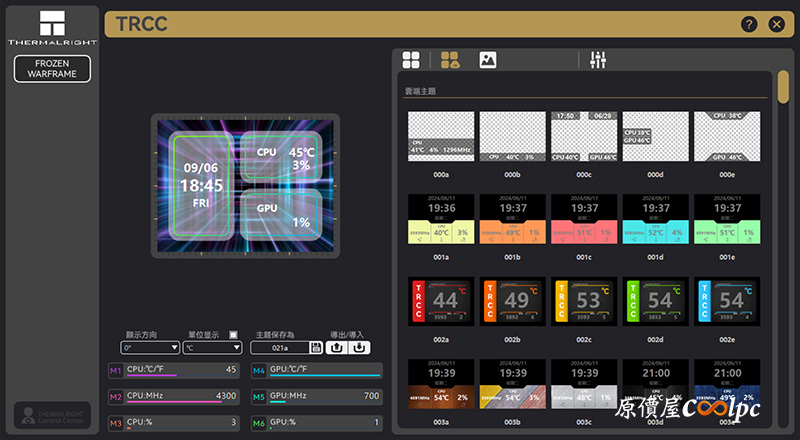Pick yellow clock theme 001a

click(441, 219)
